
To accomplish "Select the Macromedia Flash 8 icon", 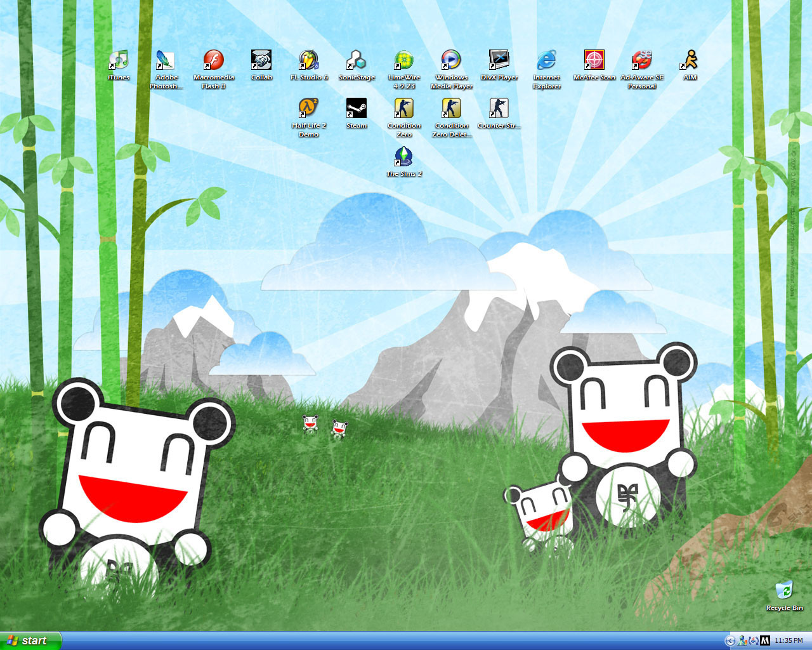I will click(x=214, y=60).
